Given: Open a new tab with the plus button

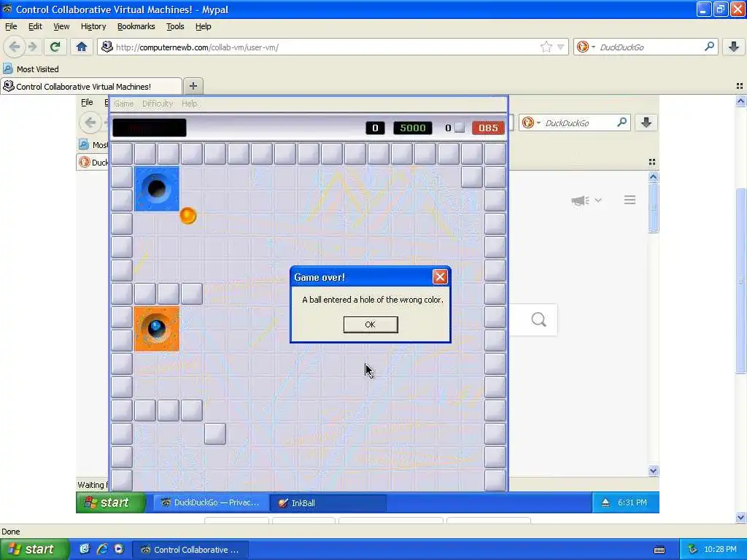Looking at the screenshot, I should point(193,86).
